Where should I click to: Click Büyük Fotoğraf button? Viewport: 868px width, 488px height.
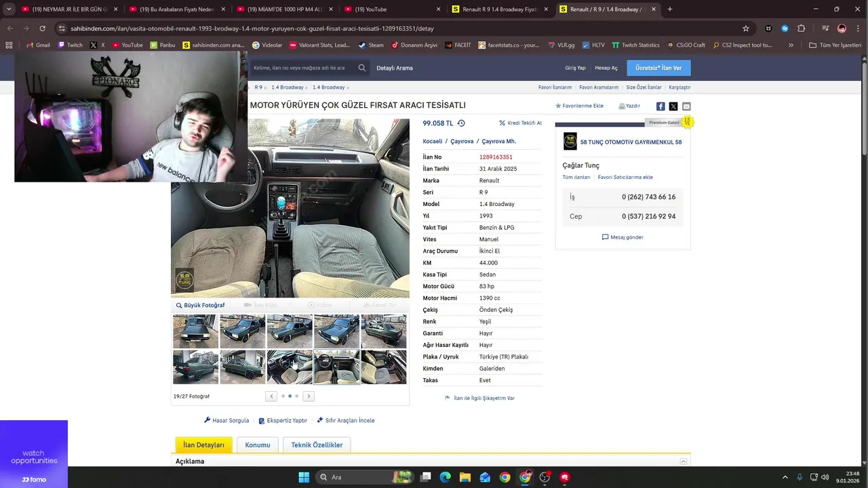(200, 305)
